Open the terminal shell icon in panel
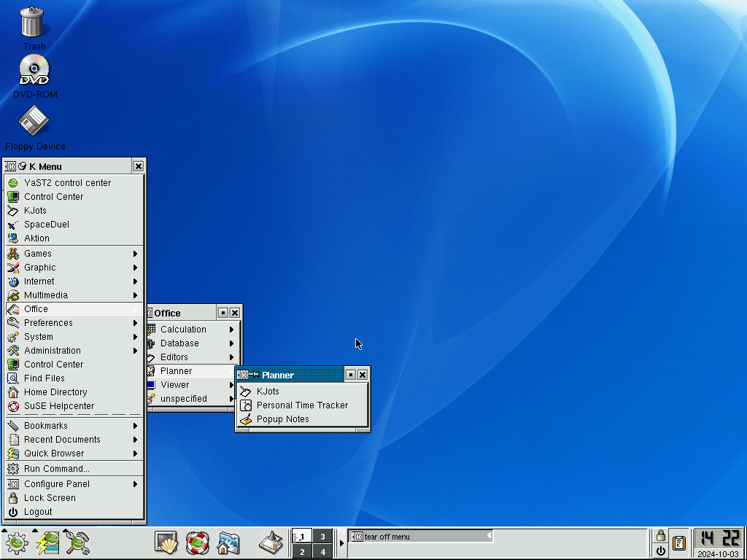 [x=166, y=542]
